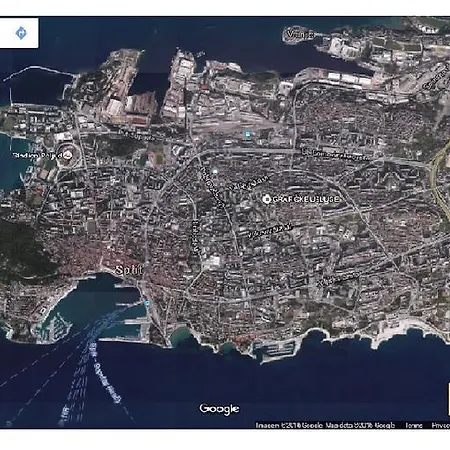Click the Map data ©2018 Google attribution

pyautogui.click(x=360, y=425)
